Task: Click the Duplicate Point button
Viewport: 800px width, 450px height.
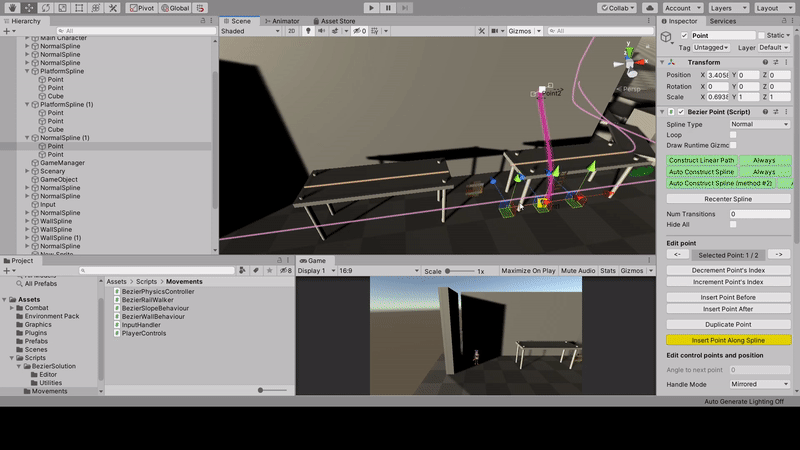Action: coord(728,324)
